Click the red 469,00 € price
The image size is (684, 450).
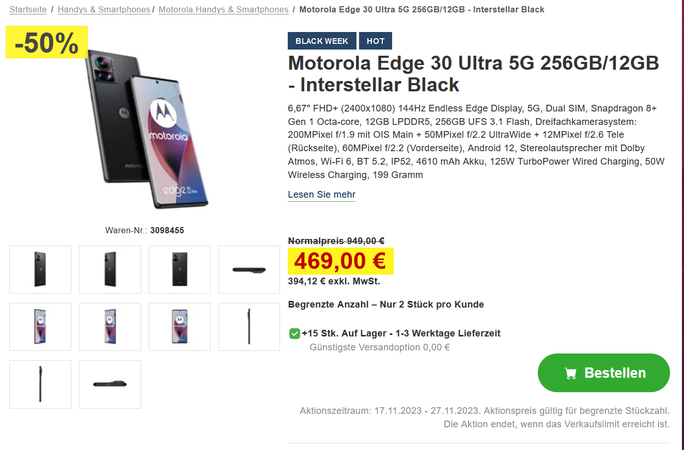click(x=340, y=261)
